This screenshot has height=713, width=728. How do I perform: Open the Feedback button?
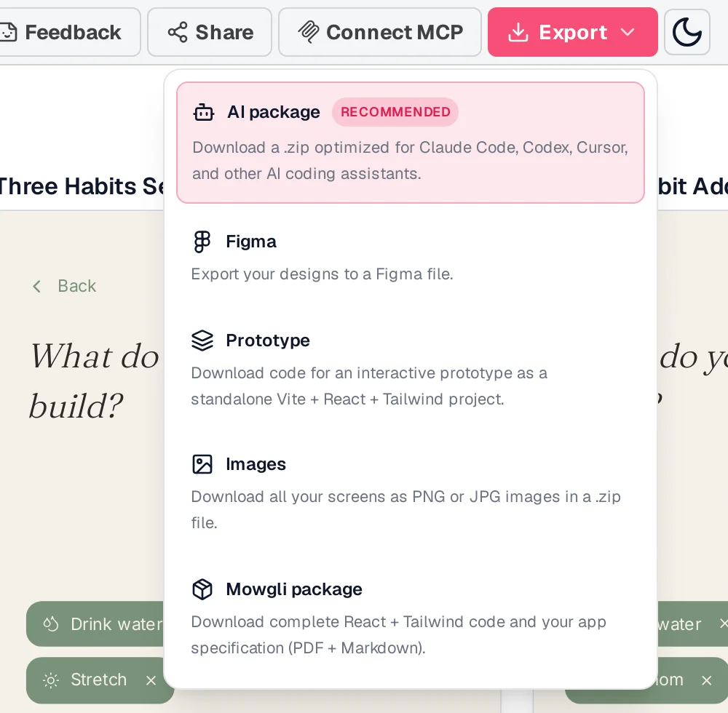point(68,32)
